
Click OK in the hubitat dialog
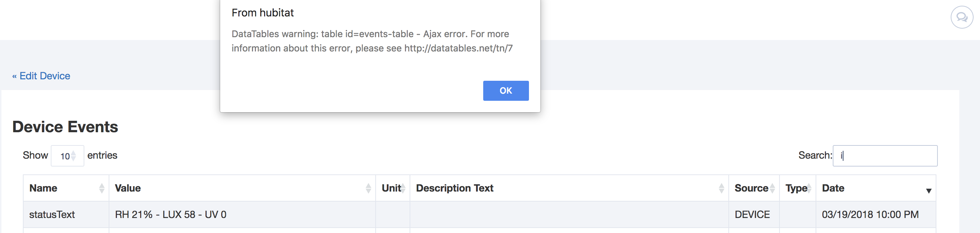506,91
